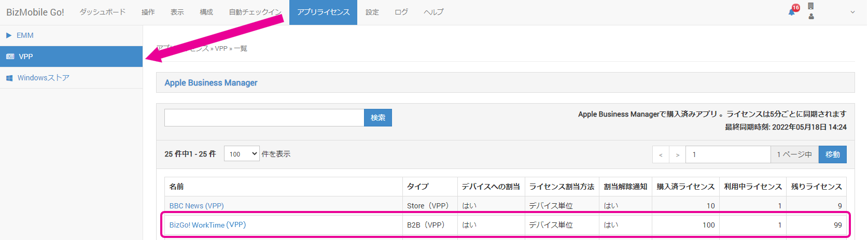Image resolution: width=868 pixels, height=240 pixels.
Task: Open the notifications bell with 16 alerts
Action: tap(792, 12)
